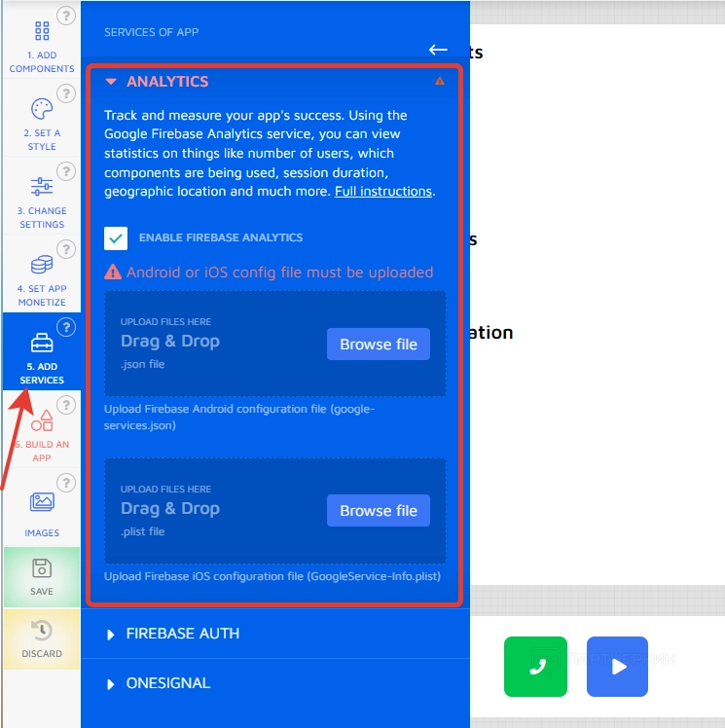The width and height of the screenshot is (725, 728).
Task: Open the Add Components grid icon
Action: pyautogui.click(x=42, y=31)
